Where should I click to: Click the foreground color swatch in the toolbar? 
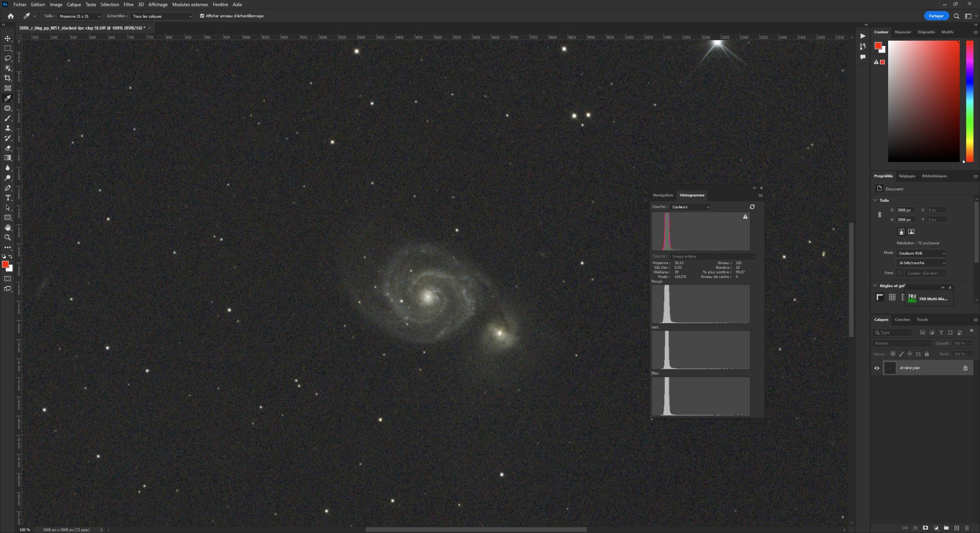point(5,264)
